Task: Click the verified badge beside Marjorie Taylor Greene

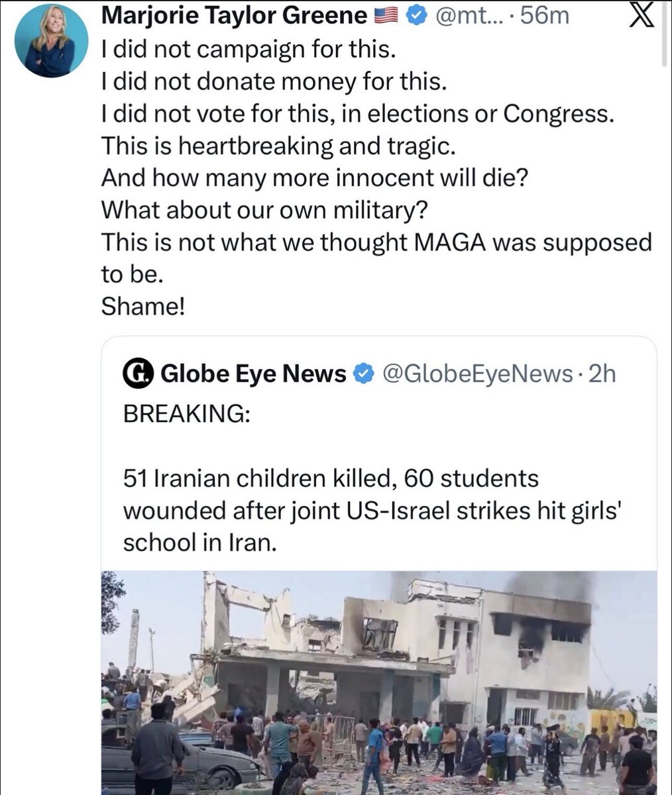Action: pyautogui.click(x=415, y=16)
